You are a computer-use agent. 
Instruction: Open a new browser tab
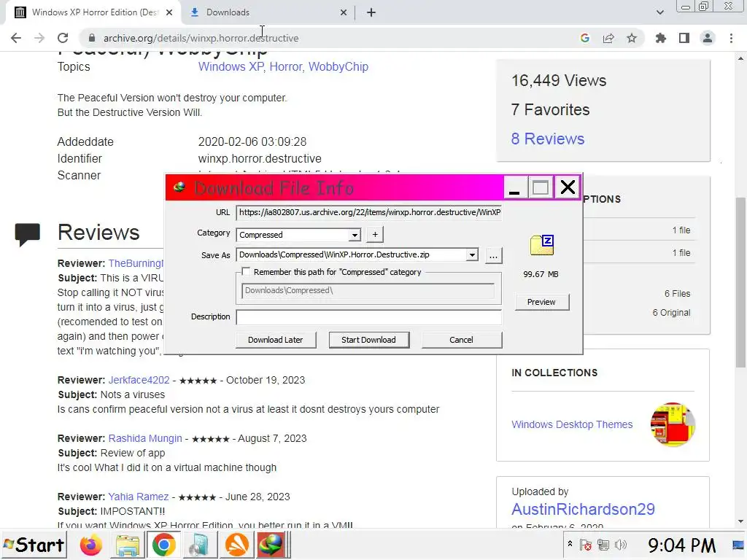point(371,12)
